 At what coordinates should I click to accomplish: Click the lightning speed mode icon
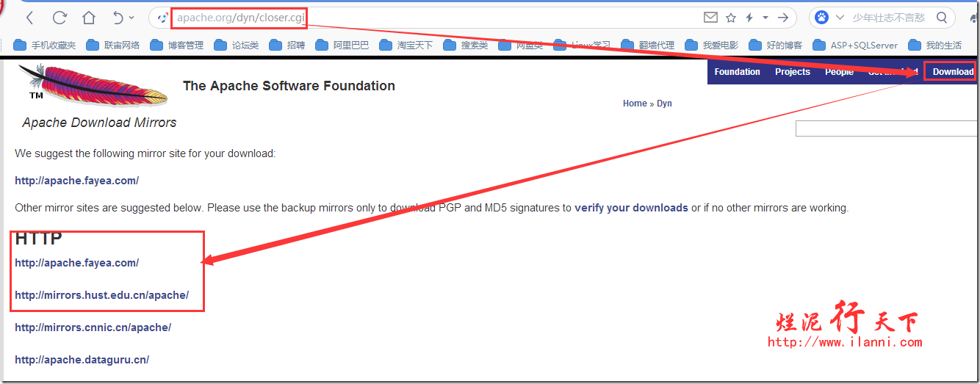(x=749, y=18)
